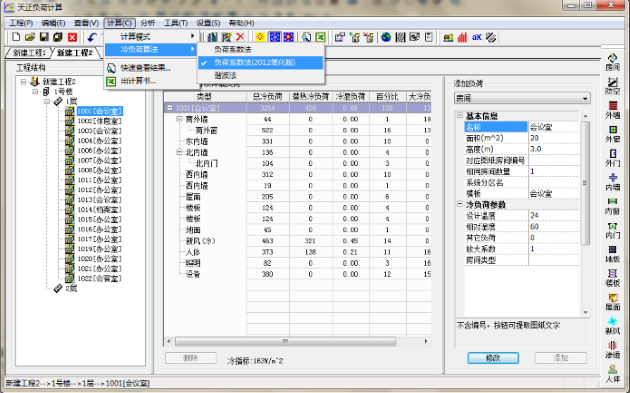Switch to 新建工程1 tab
This screenshot has width=630, height=393.
point(29,53)
